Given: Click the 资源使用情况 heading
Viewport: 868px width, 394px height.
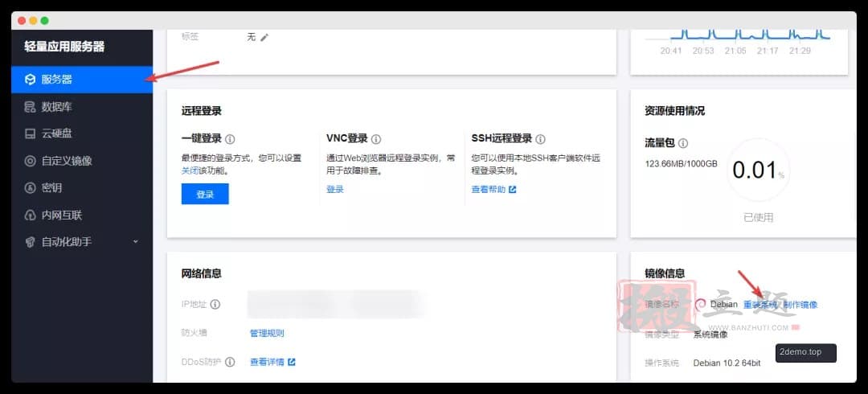Looking at the screenshot, I should coord(675,111).
